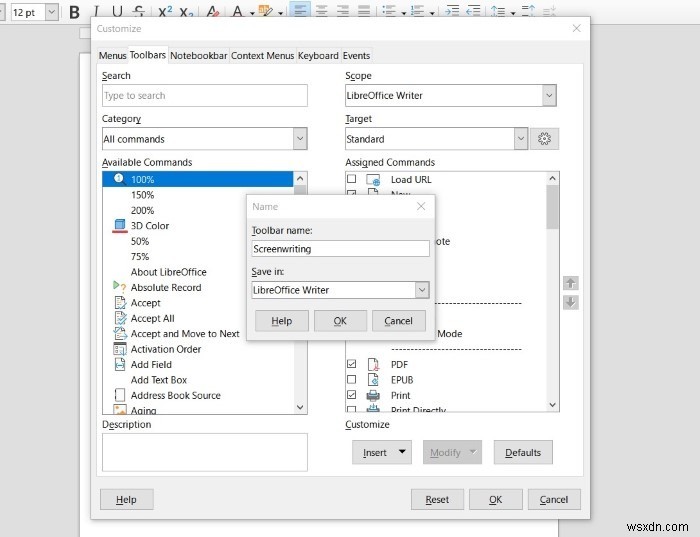Open the Save in dropdown
The image size is (700, 537).
[422, 290]
